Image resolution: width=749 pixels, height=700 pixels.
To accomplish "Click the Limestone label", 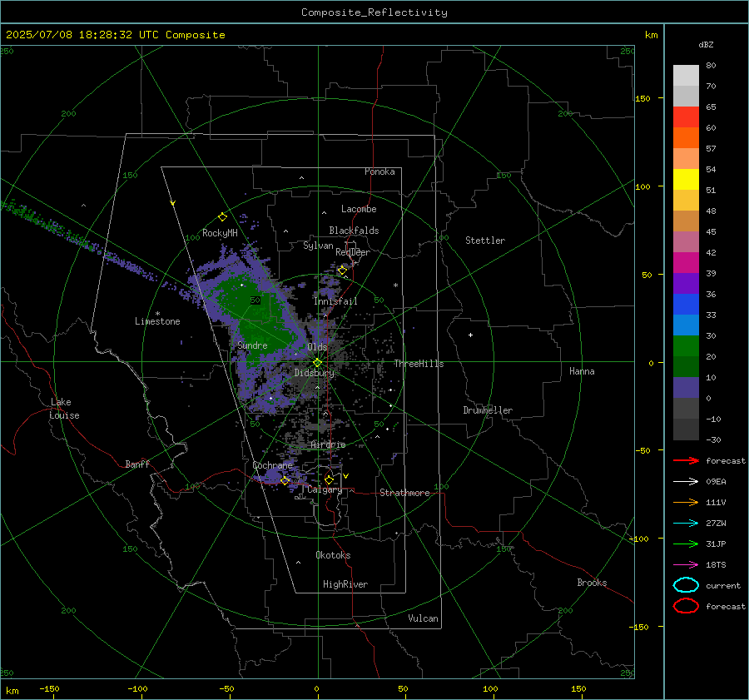I will (157, 321).
